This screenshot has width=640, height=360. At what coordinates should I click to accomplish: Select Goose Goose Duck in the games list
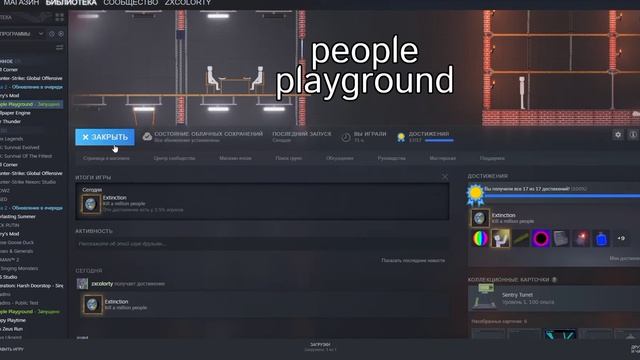coord(17,242)
